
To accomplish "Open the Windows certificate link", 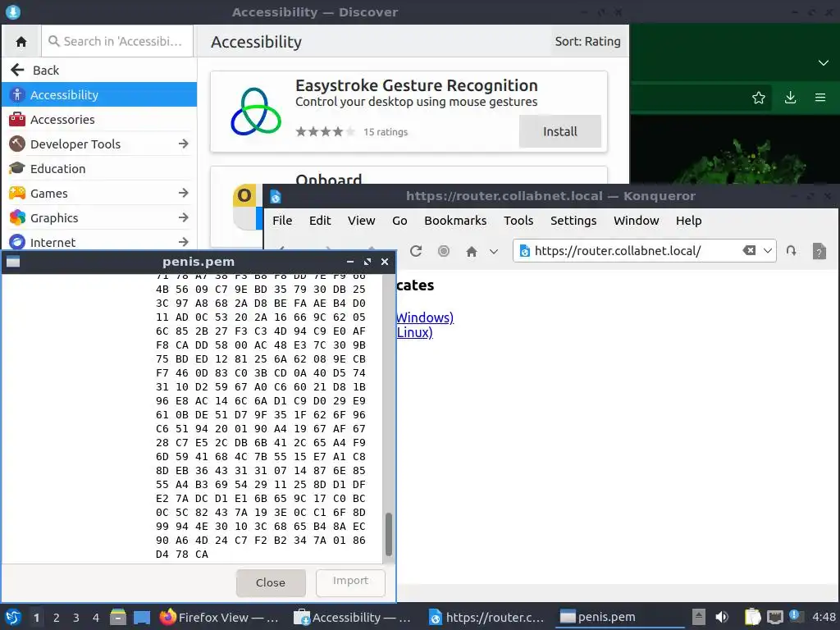I will (425, 317).
